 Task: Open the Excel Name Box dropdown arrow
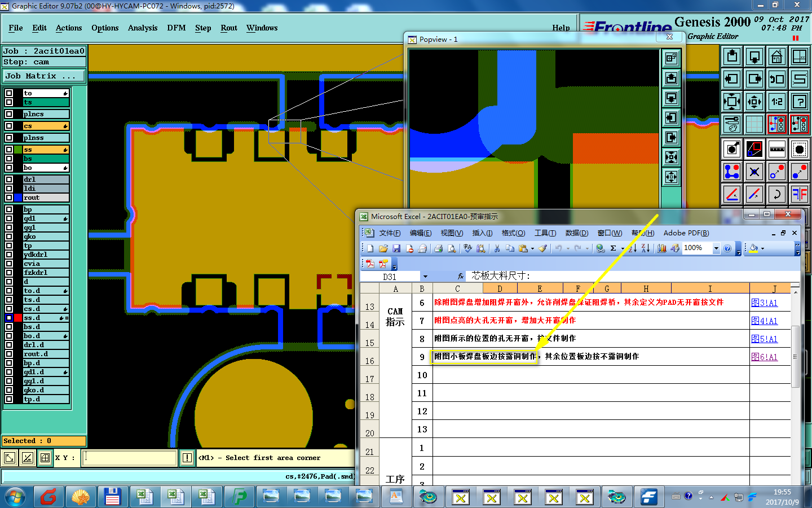pyautogui.click(x=425, y=277)
